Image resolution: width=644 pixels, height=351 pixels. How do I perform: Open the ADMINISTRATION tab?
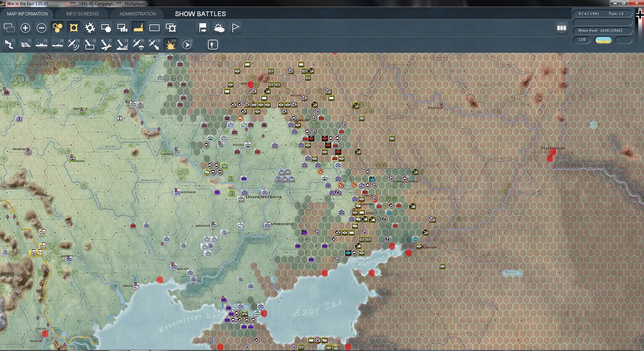tap(138, 14)
